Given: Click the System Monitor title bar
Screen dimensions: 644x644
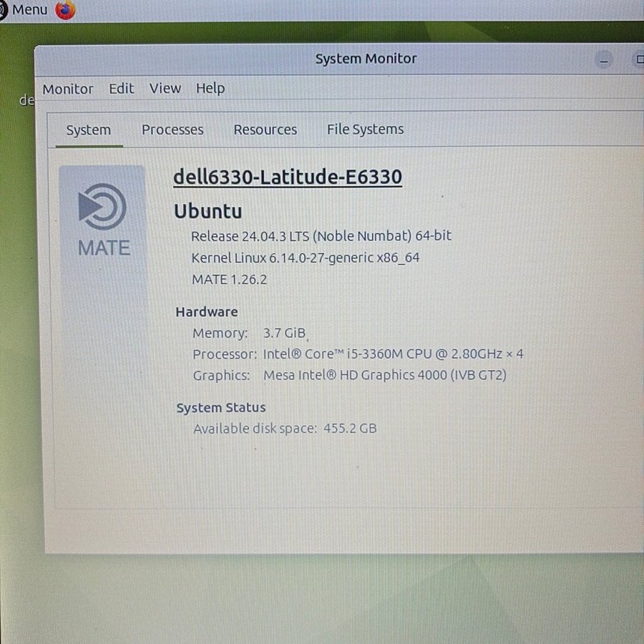Looking at the screenshot, I should coord(366,59).
